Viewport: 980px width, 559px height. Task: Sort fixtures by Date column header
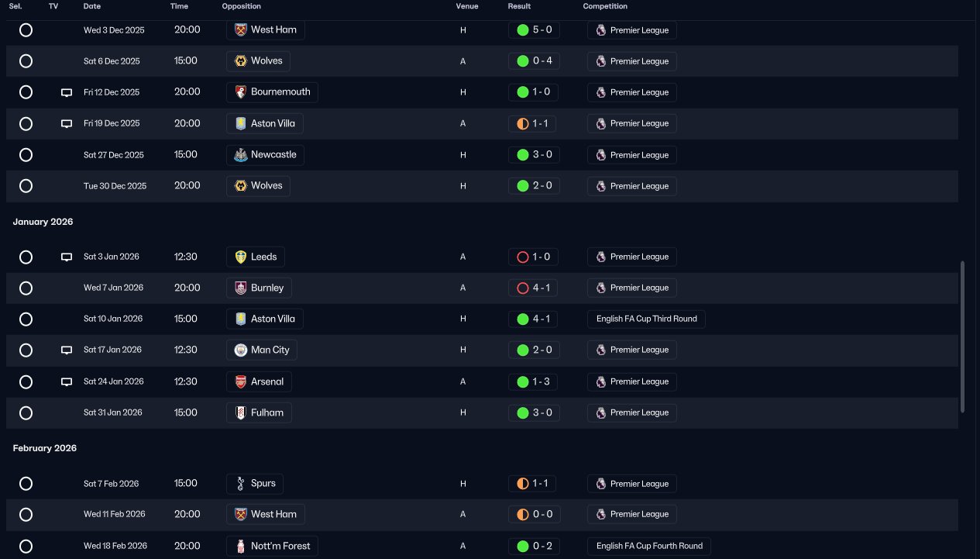[x=92, y=6]
